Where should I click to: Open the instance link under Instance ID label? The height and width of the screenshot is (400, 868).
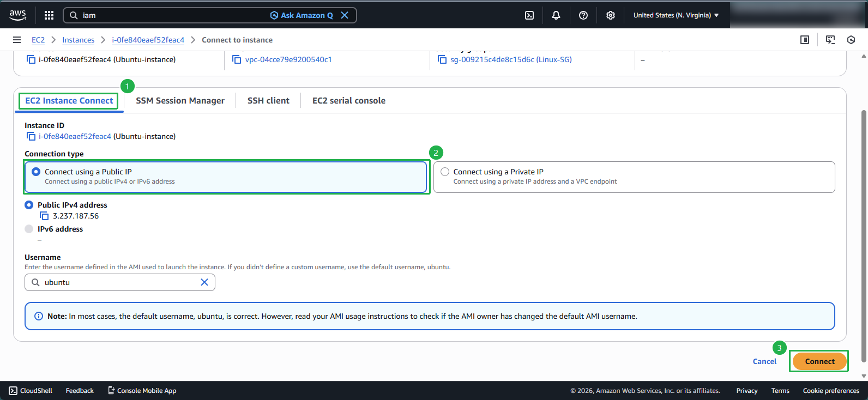tap(75, 136)
